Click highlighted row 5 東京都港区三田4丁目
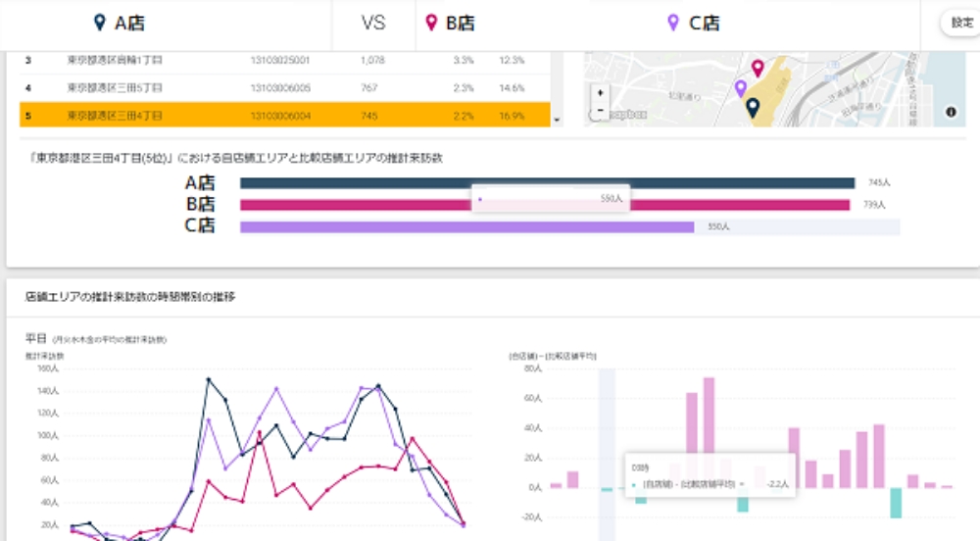The width and height of the screenshot is (980, 541). 284,116
